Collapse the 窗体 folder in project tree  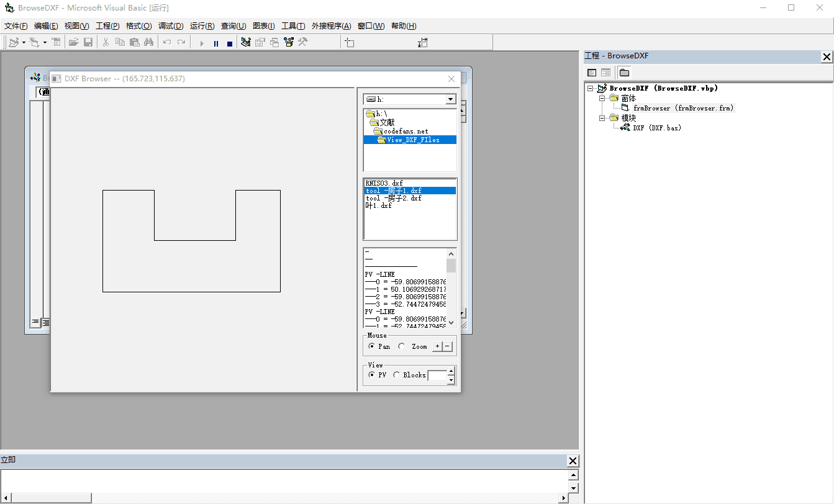click(x=602, y=98)
